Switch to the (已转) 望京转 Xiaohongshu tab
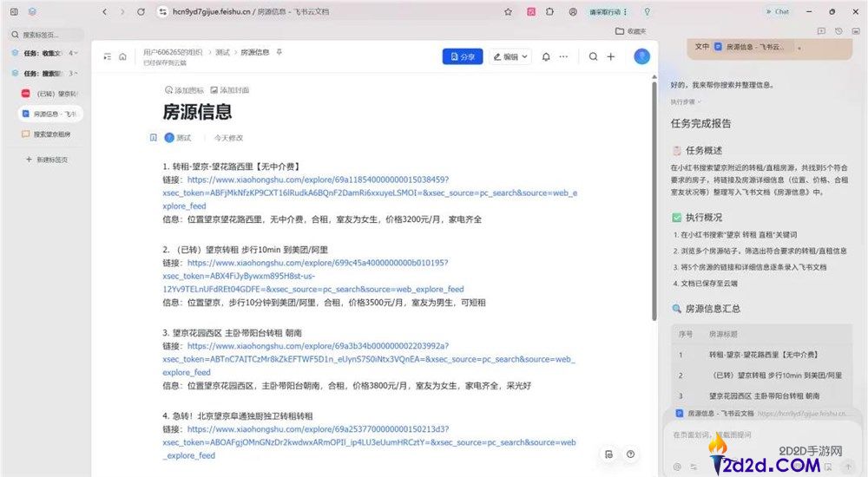 click(x=50, y=94)
